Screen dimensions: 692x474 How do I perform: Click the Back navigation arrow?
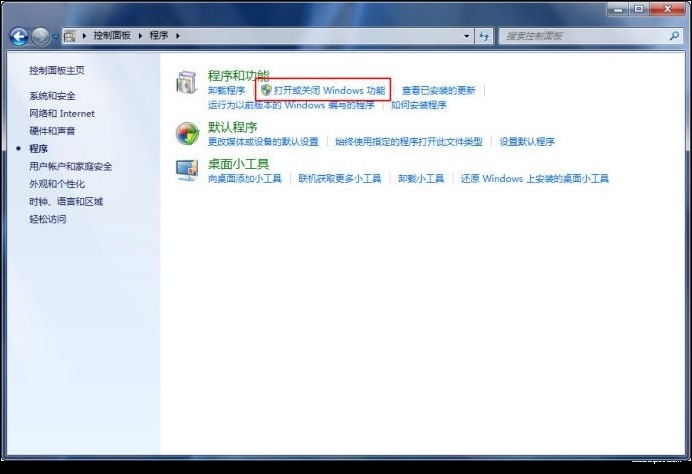point(19,37)
